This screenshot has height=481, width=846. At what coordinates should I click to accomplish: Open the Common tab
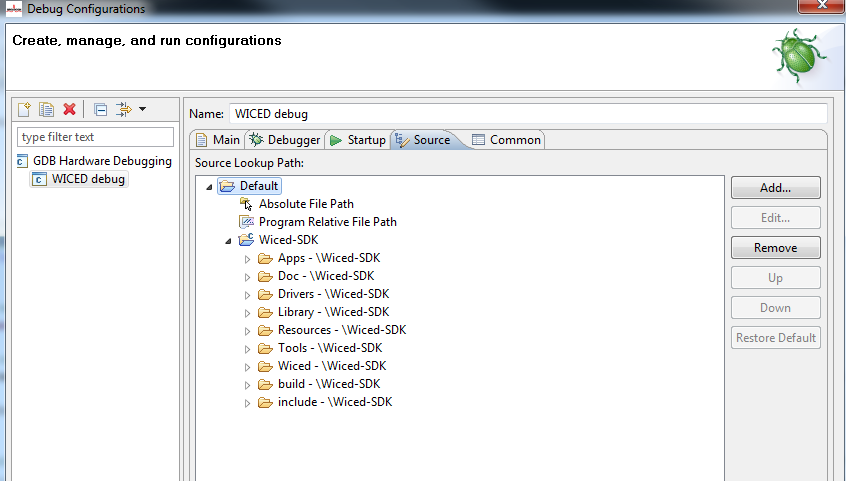pyautogui.click(x=506, y=140)
